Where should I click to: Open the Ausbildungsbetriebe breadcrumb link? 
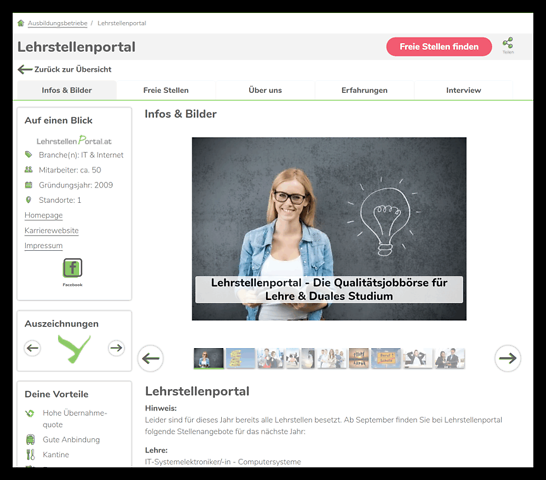click(57, 23)
